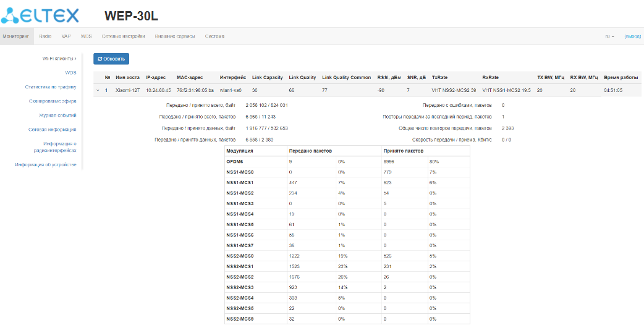Click the Обновить refresh button
This screenshot has width=644, height=328.
[111, 59]
